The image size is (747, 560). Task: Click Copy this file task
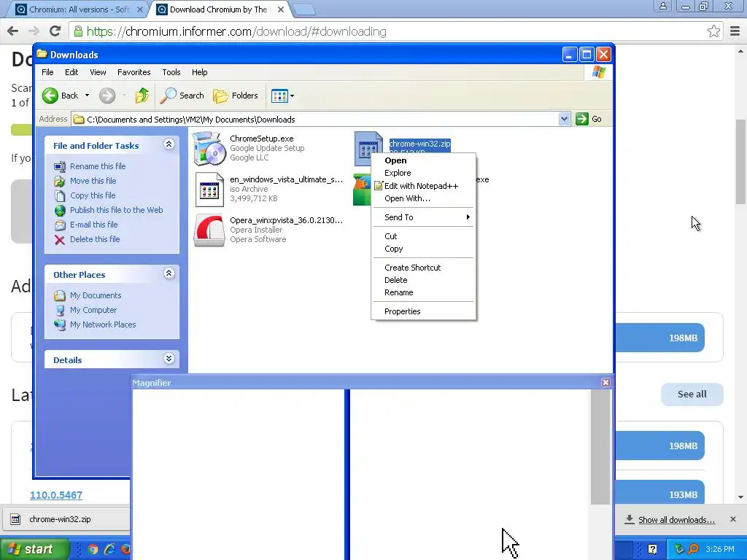93,195
